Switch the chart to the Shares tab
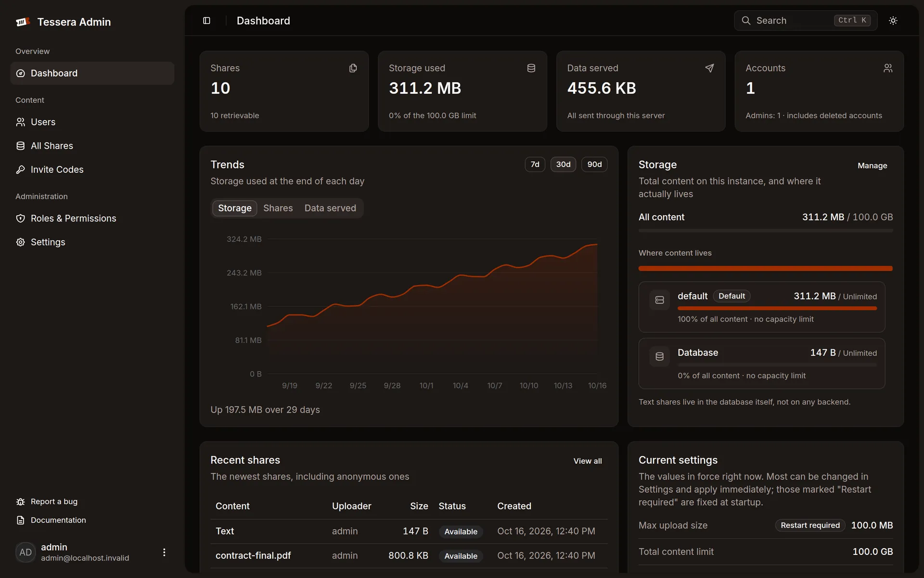The image size is (924, 578). tap(278, 209)
